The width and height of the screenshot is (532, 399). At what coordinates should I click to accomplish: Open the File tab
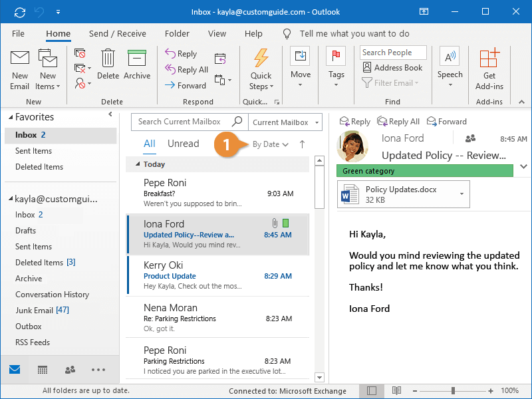click(18, 34)
